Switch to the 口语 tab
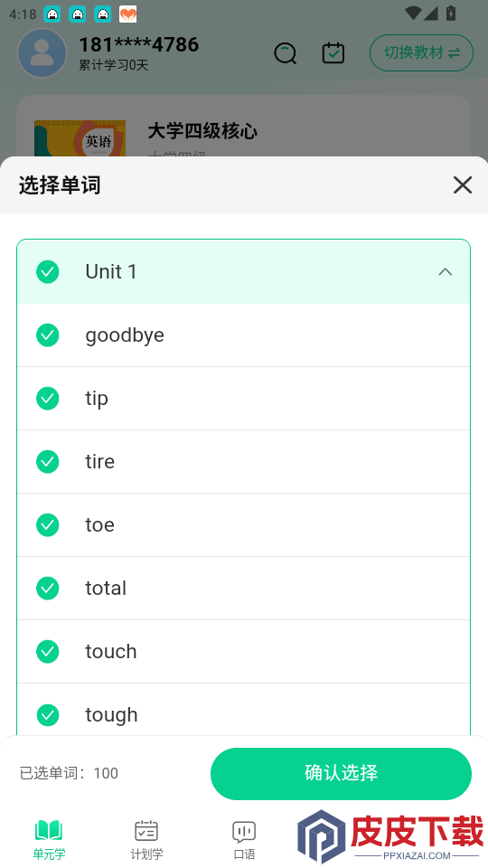 click(244, 840)
